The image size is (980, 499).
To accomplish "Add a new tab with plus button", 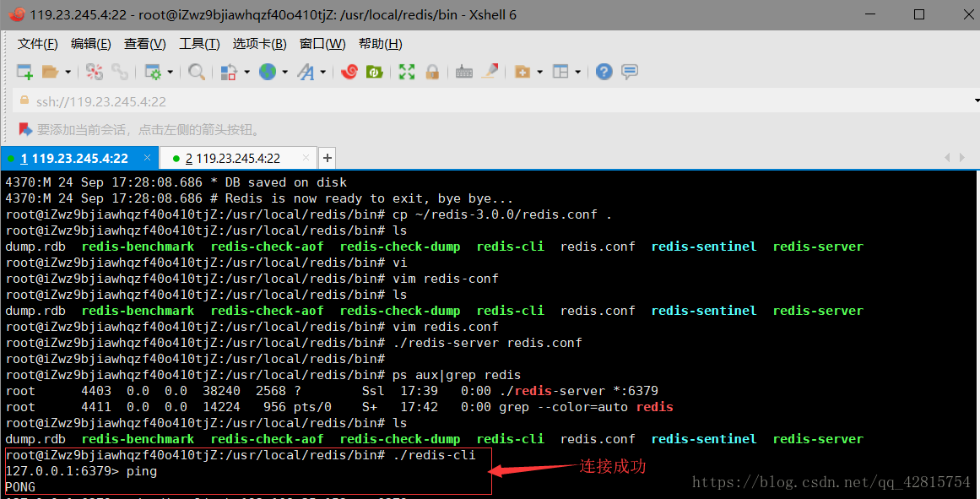I will [327, 158].
